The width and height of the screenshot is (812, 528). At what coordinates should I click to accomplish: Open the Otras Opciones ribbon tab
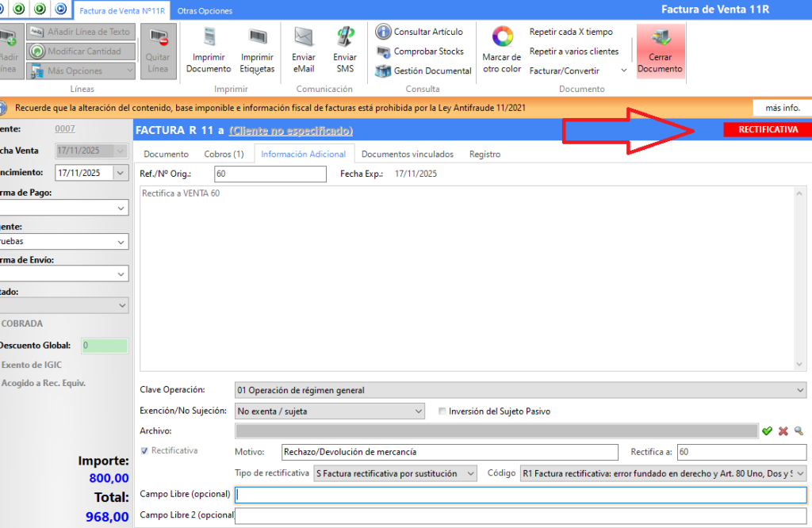(205, 11)
